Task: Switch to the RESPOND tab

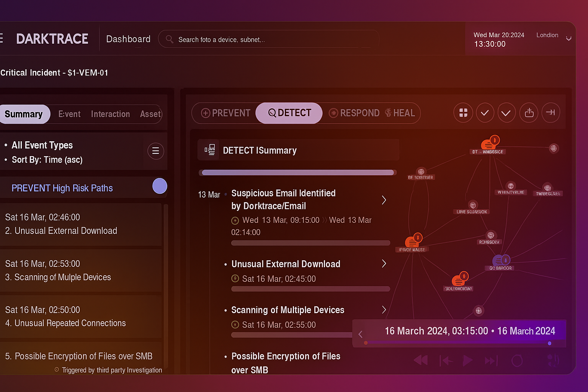Action: 354,113
